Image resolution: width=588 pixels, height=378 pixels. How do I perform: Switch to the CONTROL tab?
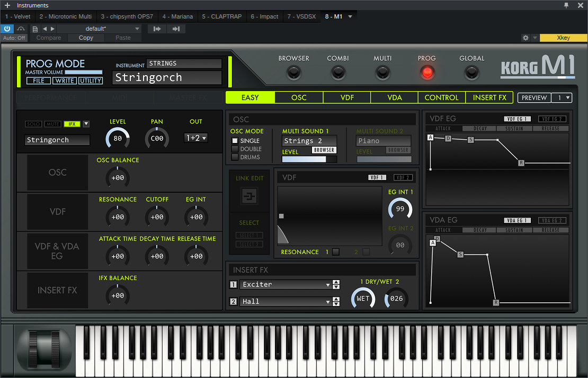(x=441, y=97)
